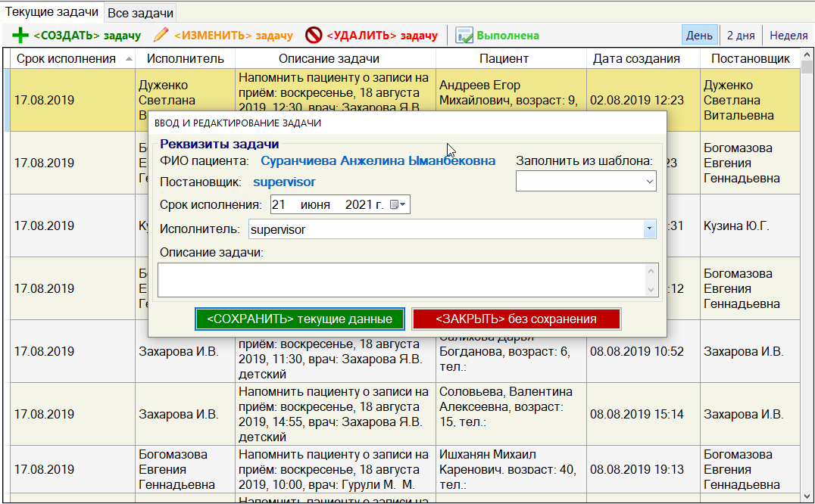Switch to the Week view
Viewport: 815px width, 504px height.
point(788,36)
